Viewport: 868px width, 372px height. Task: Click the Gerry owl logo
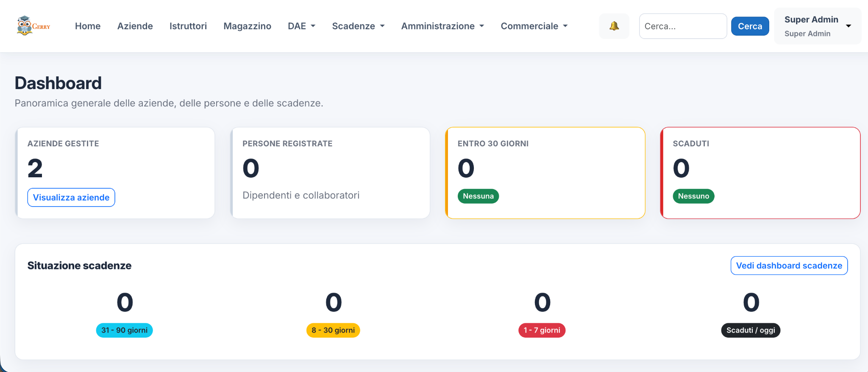point(33,26)
